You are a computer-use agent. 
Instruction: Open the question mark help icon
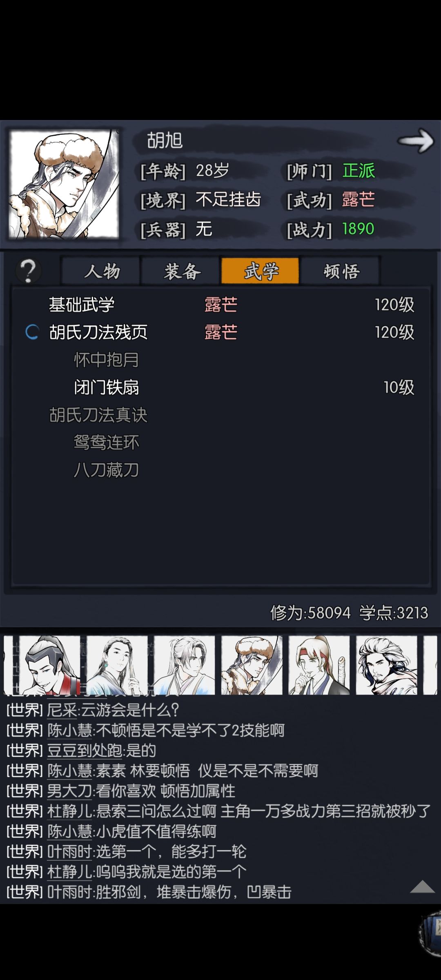28,271
